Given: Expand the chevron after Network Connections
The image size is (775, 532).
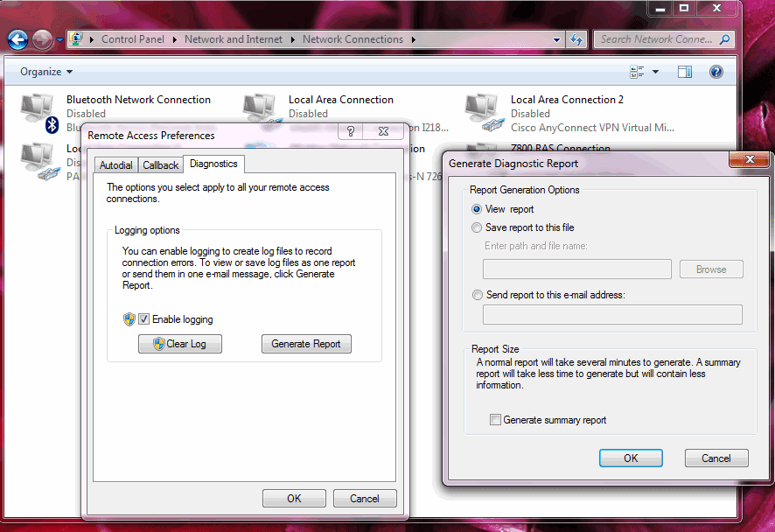Looking at the screenshot, I should point(413,39).
